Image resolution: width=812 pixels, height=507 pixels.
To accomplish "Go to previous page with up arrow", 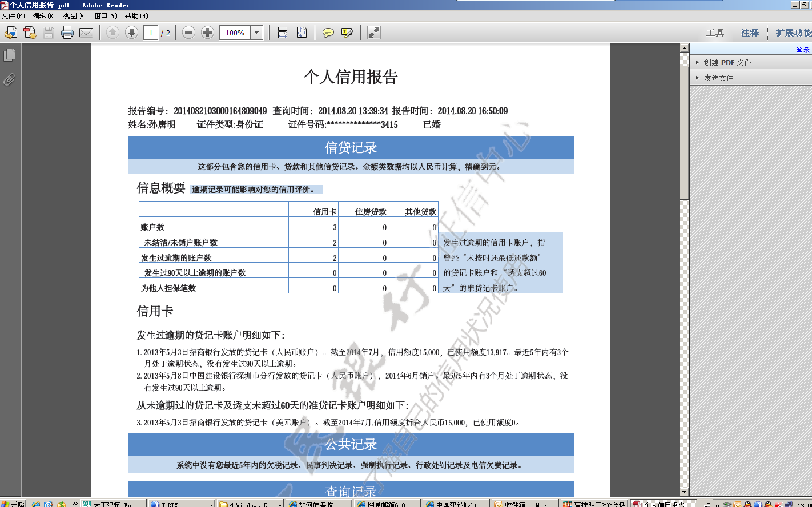I will (x=113, y=33).
